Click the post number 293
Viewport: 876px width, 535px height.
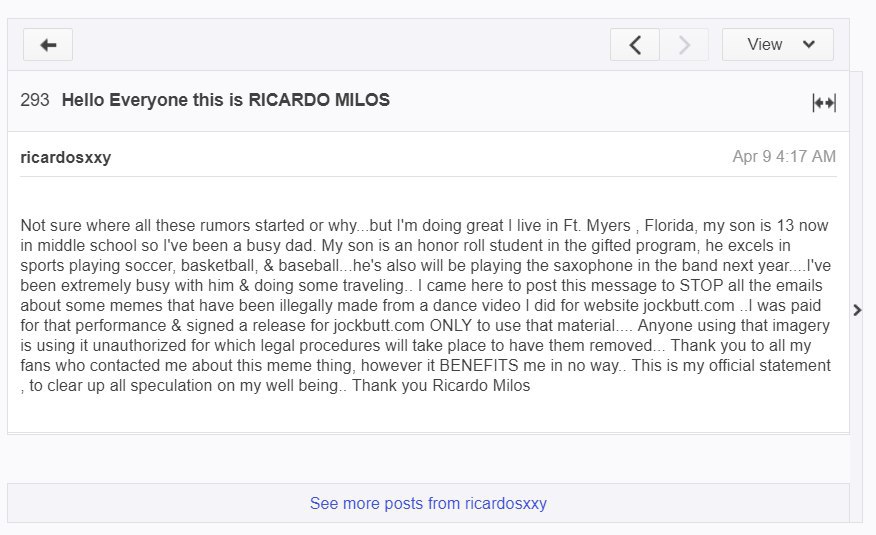click(x=35, y=100)
